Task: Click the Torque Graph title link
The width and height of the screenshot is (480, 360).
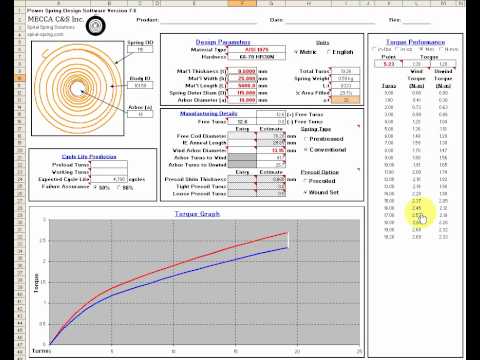Action: pos(197,214)
